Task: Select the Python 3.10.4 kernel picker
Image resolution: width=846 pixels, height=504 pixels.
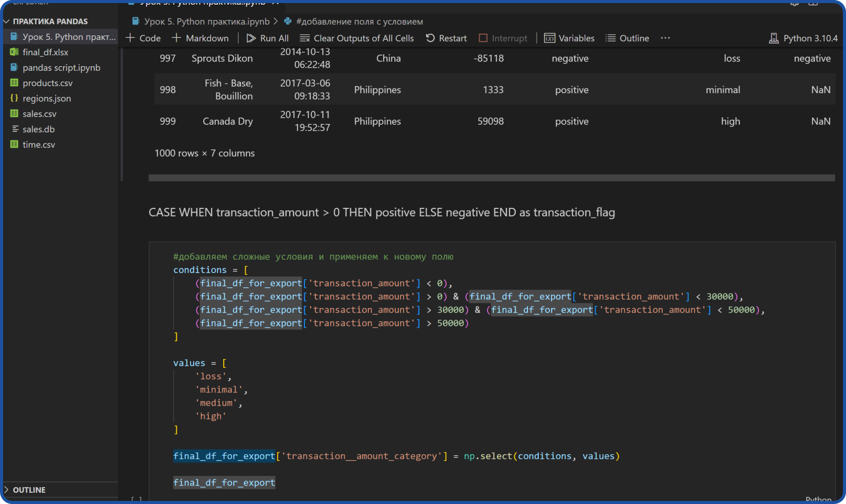Action: 803,38
